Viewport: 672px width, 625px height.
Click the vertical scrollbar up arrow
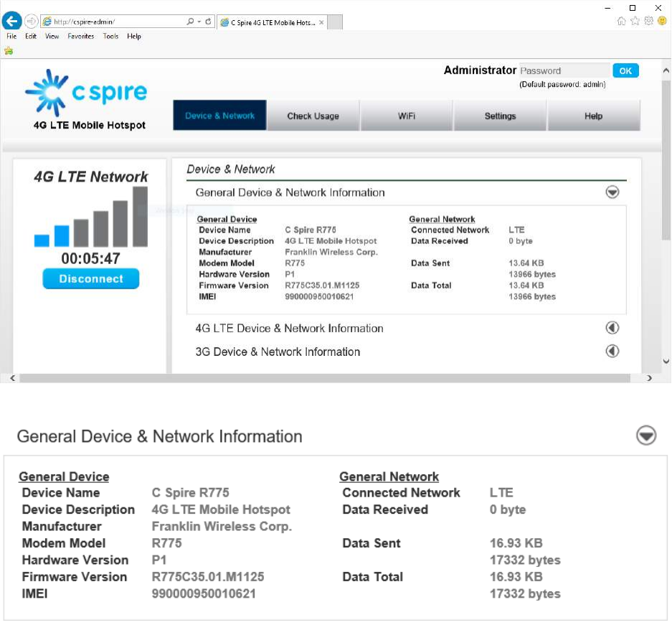pyautogui.click(x=666, y=70)
